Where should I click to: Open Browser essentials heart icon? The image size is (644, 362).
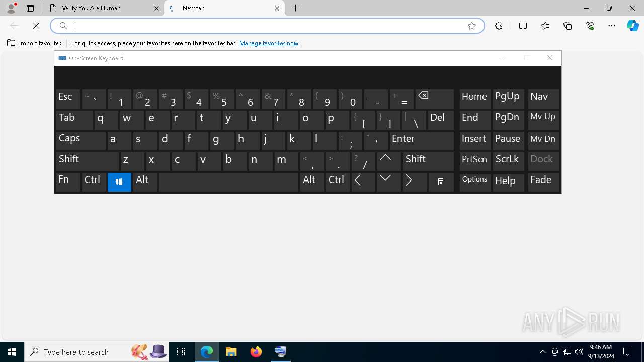[x=590, y=26]
